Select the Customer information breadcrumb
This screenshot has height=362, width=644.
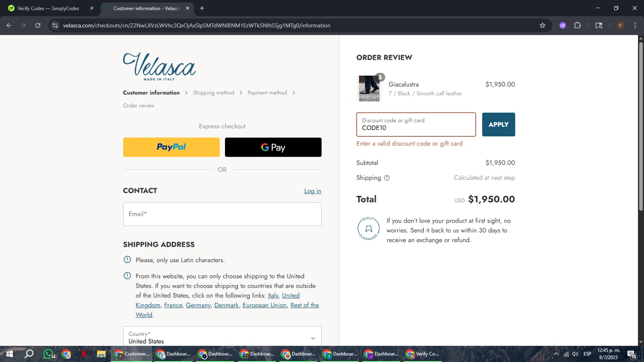pyautogui.click(x=151, y=93)
